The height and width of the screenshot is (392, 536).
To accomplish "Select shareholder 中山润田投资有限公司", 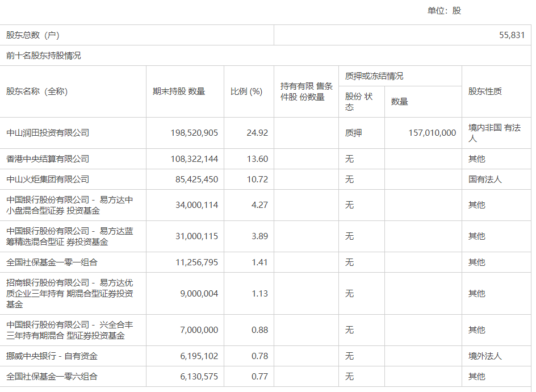I will click(x=48, y=133).
